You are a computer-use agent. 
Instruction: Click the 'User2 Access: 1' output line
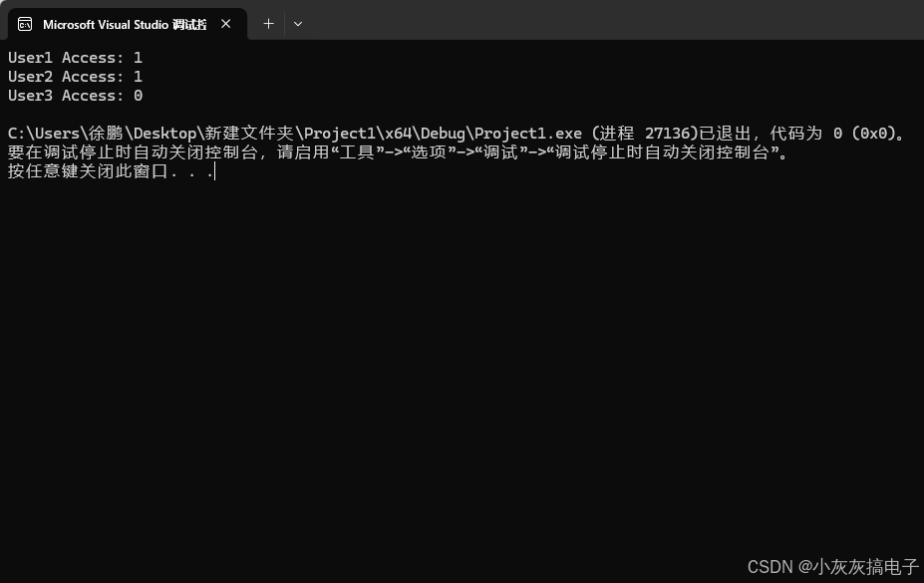coord(75,77)
